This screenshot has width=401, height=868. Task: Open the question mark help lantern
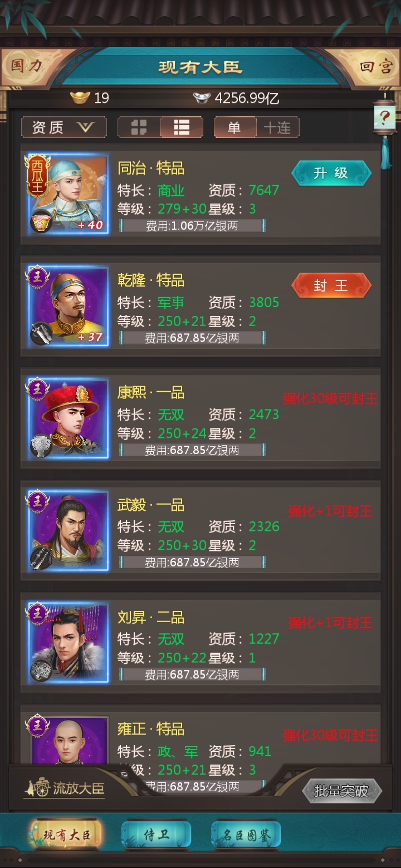pos(385,118)
